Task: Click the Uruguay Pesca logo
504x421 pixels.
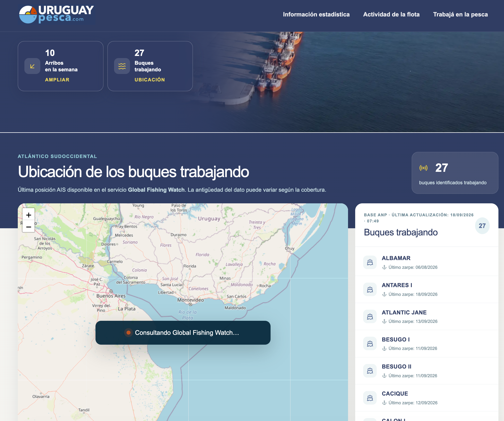Action: pos(57,15)
